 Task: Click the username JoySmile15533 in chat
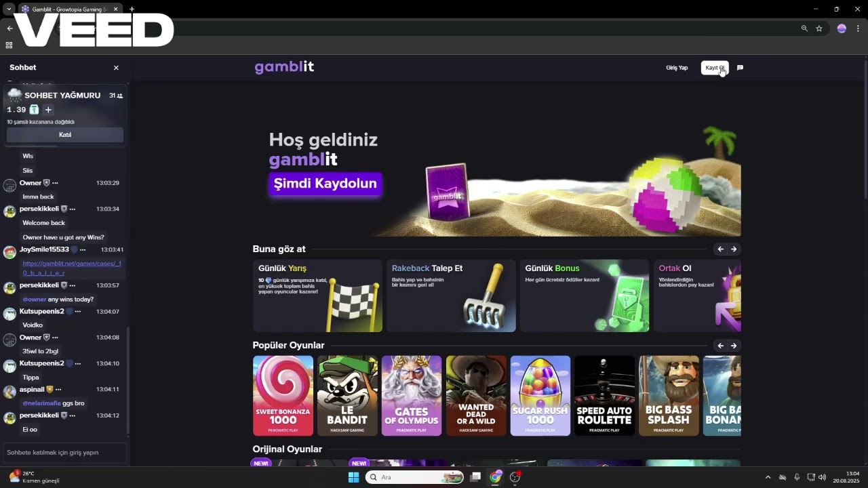tap(44, 249)
